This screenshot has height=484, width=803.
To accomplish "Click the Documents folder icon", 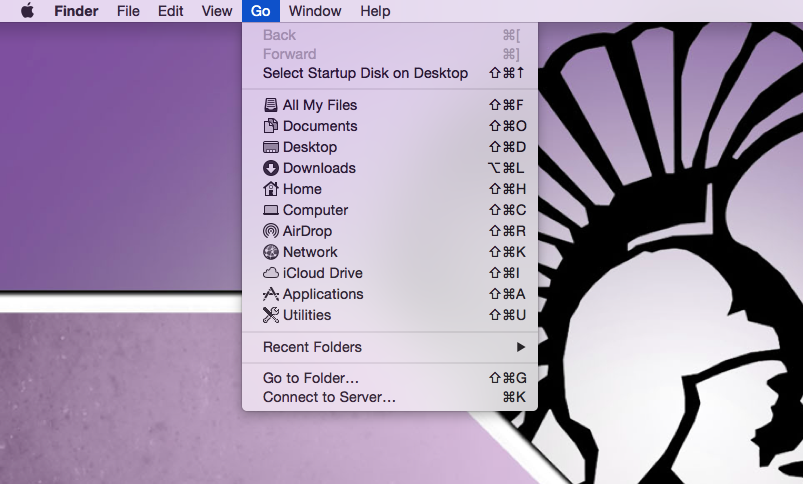I will click(x=270, y=126).
